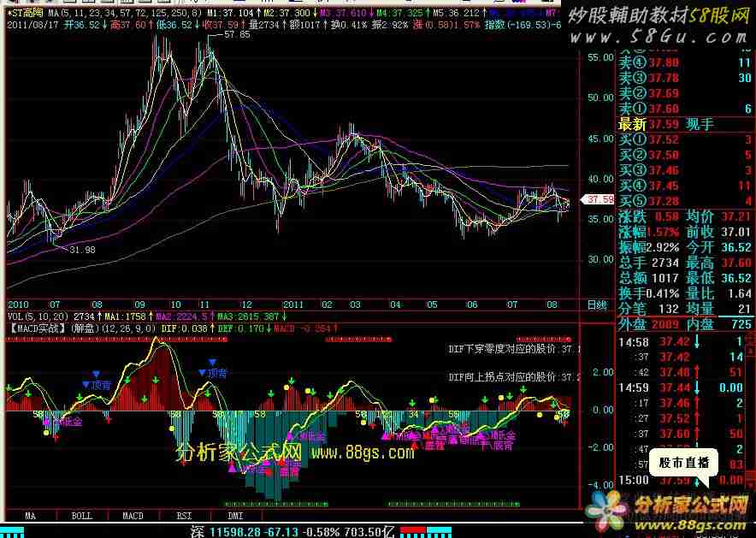Select the 买① 37.52 bid row
756x538 pixels.
(x=685, y=139)
